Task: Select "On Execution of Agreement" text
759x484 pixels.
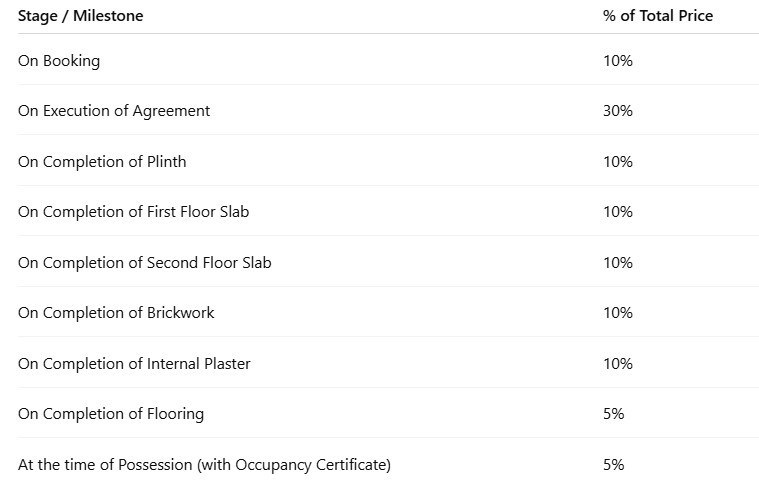Action: (x=114, y=111)
